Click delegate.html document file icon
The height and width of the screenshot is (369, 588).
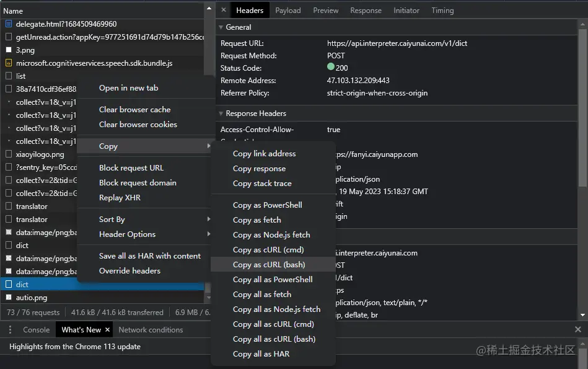click(9, 24)
